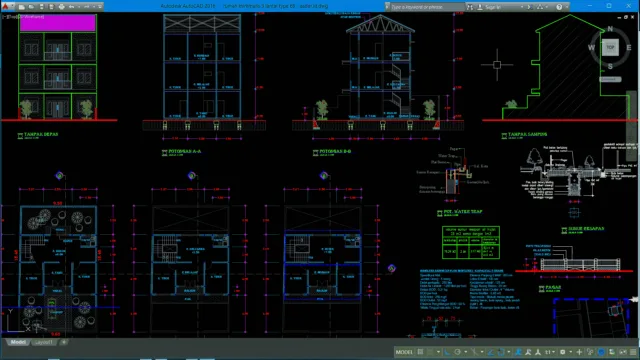
Task: Click the Redo arrow icon
Action: (87, 7)
